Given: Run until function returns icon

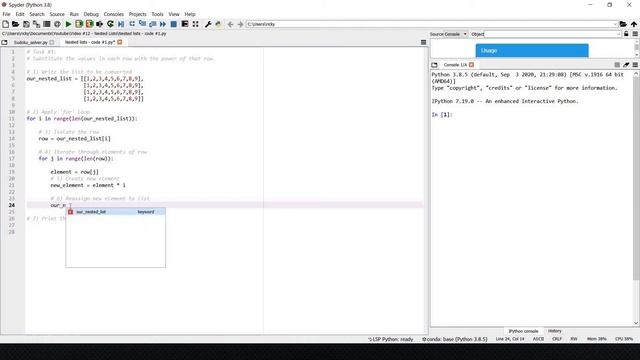Looking at the screenshot, I should pyautogui.click(x=153, y=24).
